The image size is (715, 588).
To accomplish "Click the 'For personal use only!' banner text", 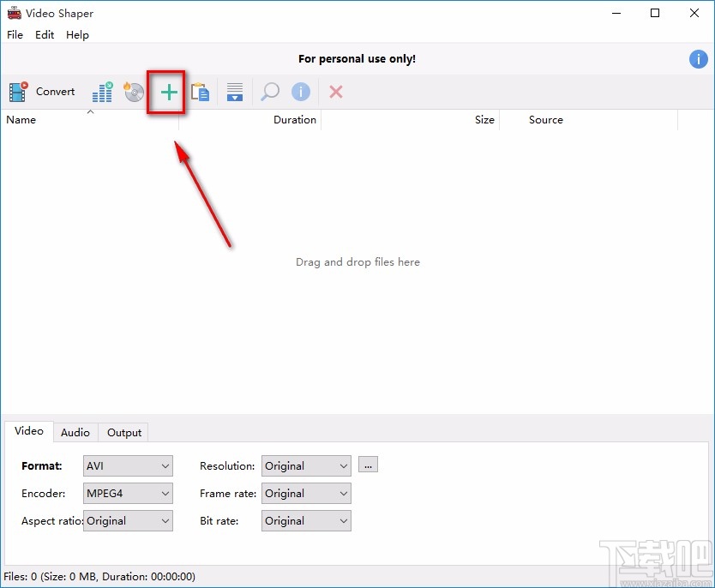I will [357, 59].
